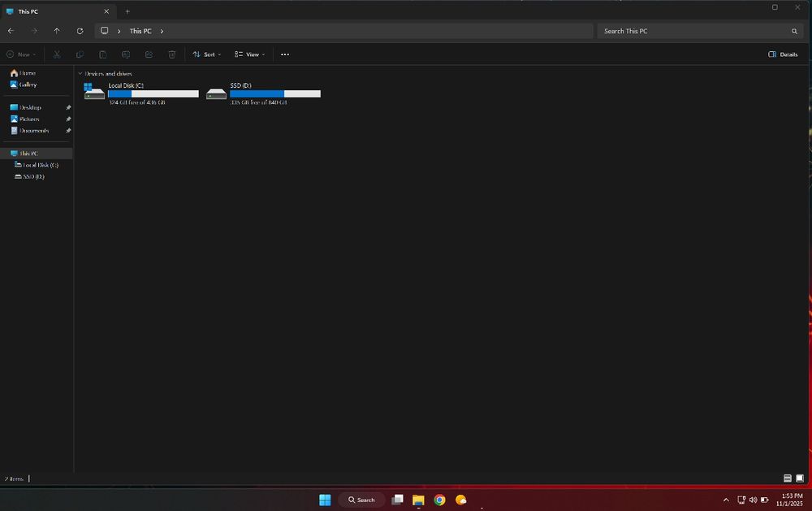Screen dimensions: 812x511
Task: Click the forward navigation arrow
Action: (x=34, y=31)
